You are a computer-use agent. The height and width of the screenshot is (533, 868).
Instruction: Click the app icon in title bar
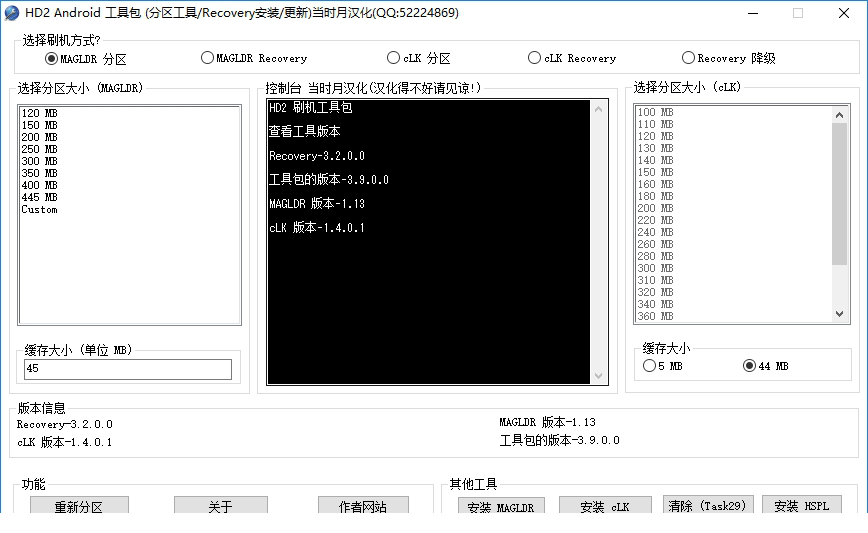[12, 13]
